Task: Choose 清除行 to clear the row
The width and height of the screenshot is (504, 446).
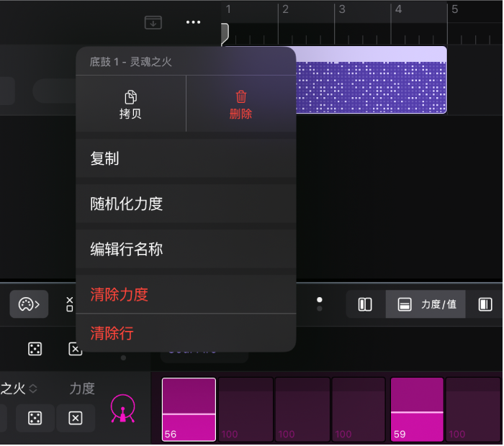Action: (x=186, y=333)
